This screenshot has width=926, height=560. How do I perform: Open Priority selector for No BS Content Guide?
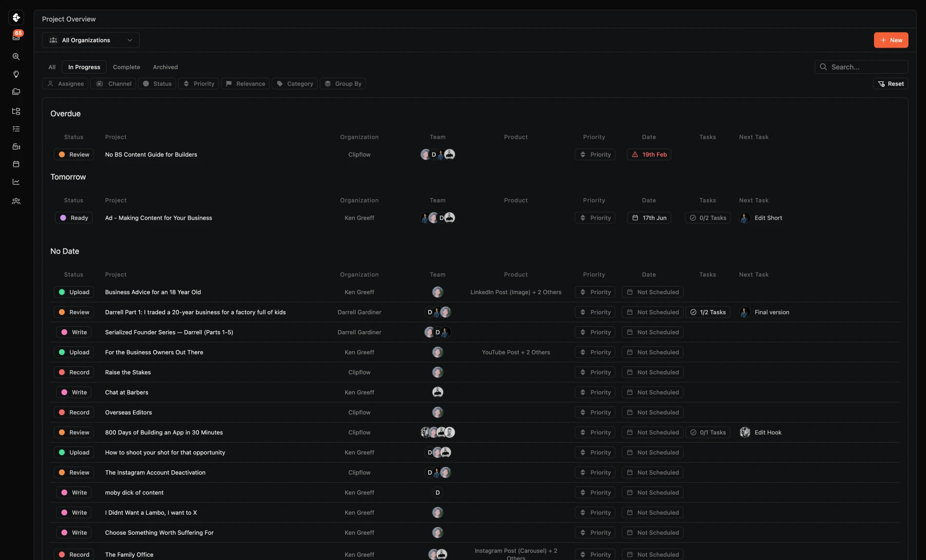point(595,154)
